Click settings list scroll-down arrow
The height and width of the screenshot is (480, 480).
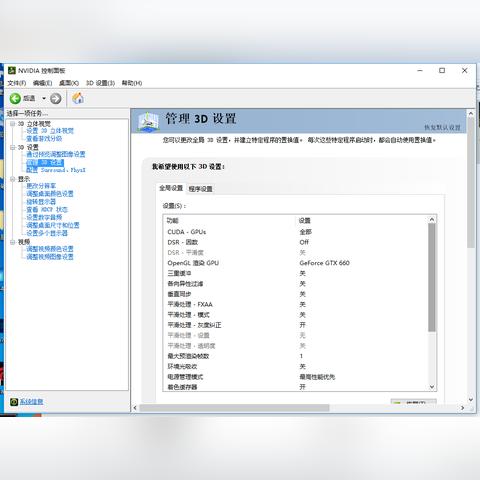coord(432,387)
